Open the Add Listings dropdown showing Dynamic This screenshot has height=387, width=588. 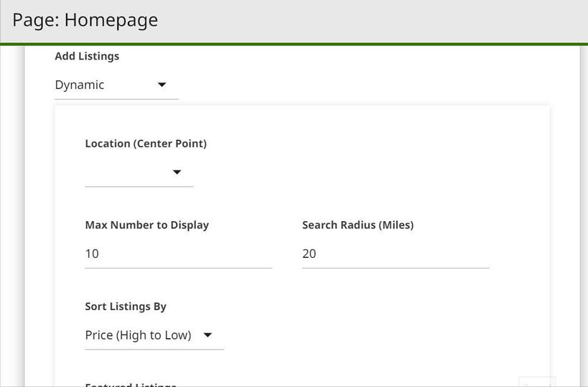pos(116,85)
